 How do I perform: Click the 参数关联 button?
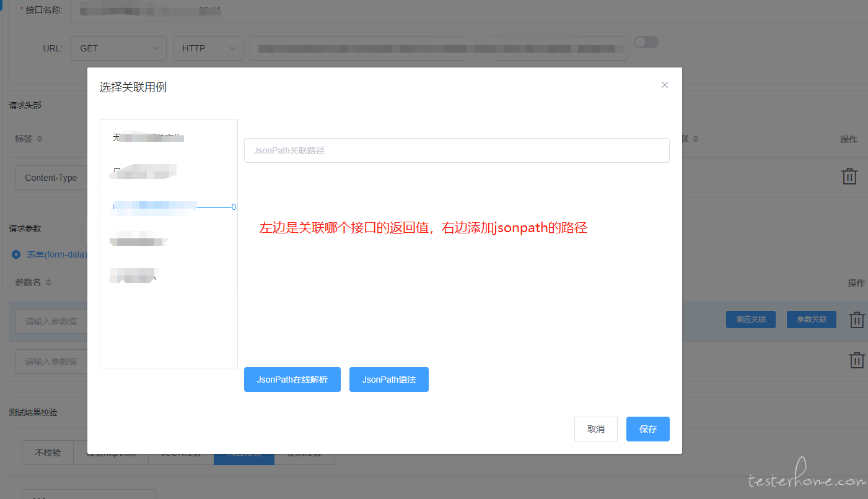click(x=812, y=319)
